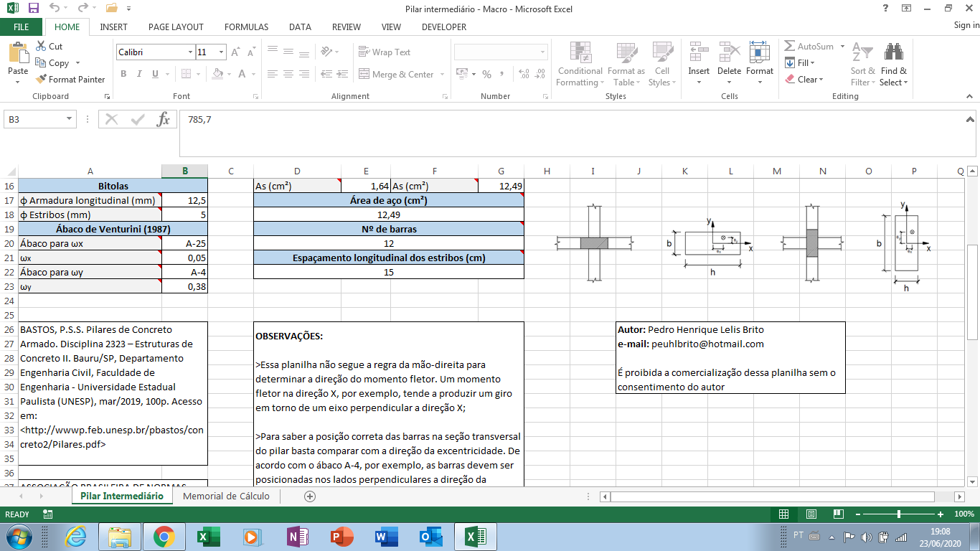Open the Merge & Center dropdown arrow
The height and width of the screenshot is (551, 980).
point(442,74)
